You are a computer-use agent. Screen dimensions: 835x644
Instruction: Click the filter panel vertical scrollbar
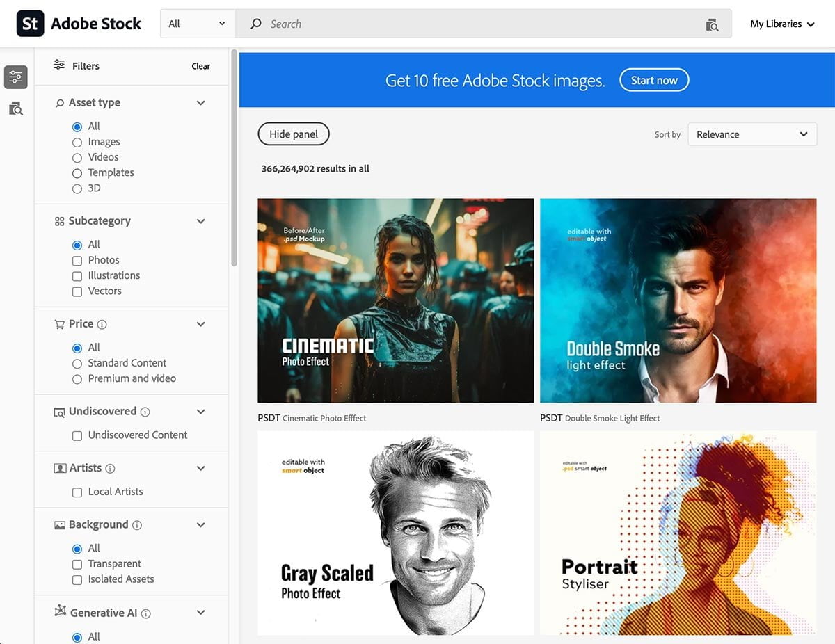[234, 158]
